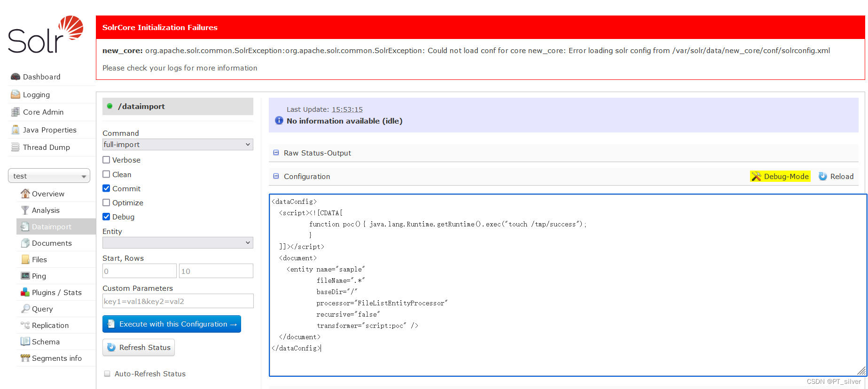Click the Solr logo
This screenshot has height=389, width=868.
tap(46, 35)
